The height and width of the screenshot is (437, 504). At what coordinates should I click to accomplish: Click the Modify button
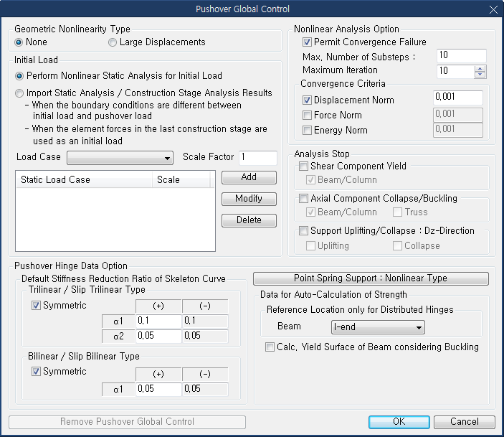[x=249, y=199]
